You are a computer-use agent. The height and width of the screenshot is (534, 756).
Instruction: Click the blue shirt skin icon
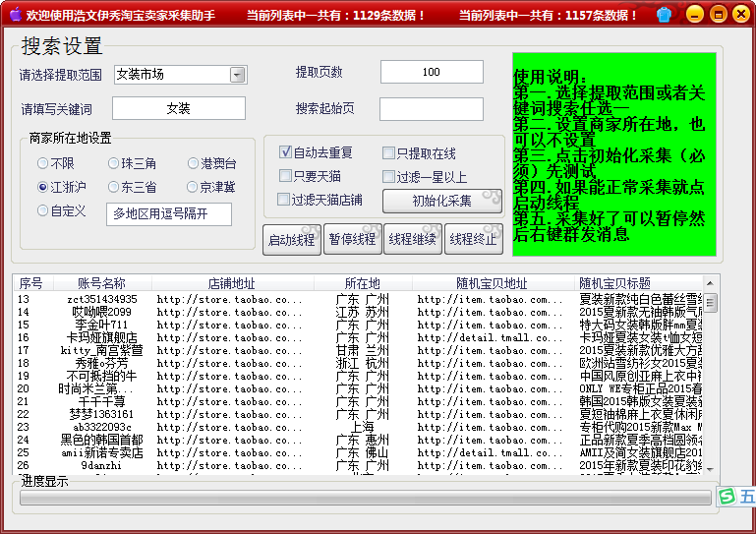[x=664, y=15]
